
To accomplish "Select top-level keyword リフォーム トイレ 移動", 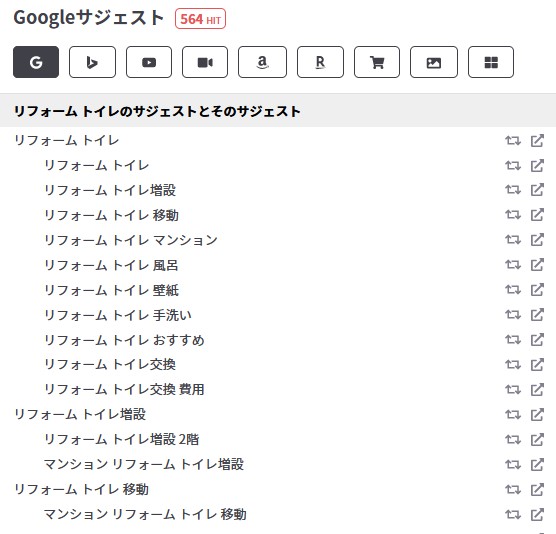I will tap(81, 489).
